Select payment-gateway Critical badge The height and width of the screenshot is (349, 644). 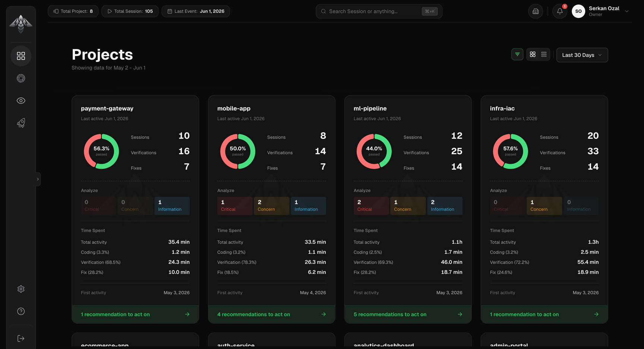coord(98,206)
